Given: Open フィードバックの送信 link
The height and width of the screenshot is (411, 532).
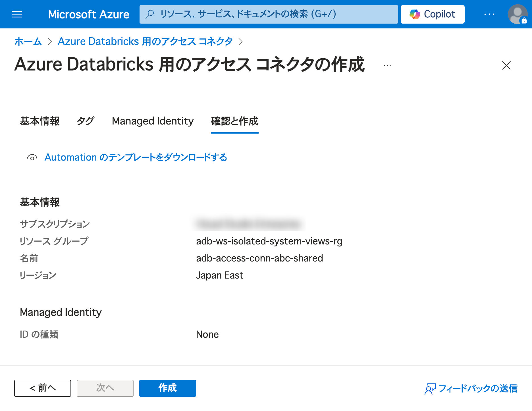Looking at the screenshot, I should [478, 389].
